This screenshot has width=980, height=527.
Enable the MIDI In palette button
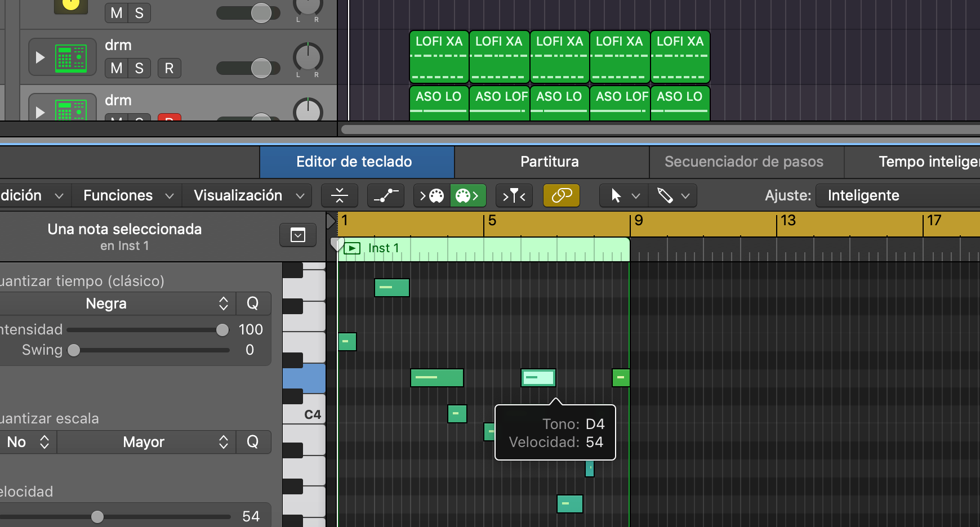click(431, 195)
